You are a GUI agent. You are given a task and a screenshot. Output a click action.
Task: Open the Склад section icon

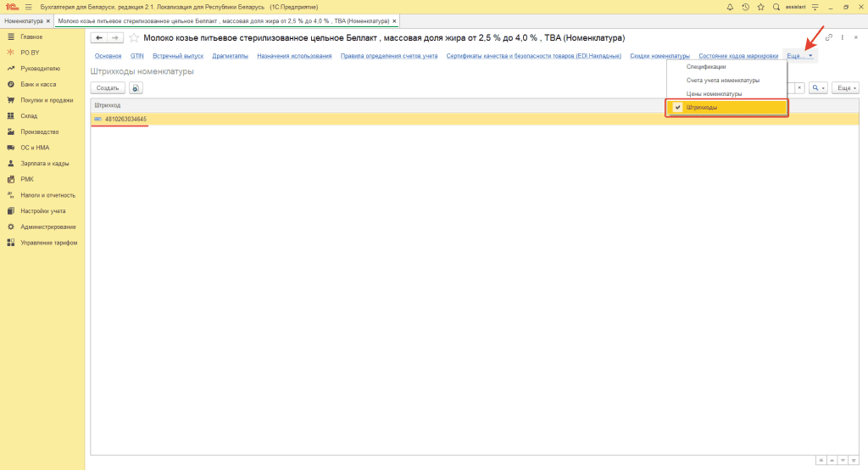pos(10,116)
